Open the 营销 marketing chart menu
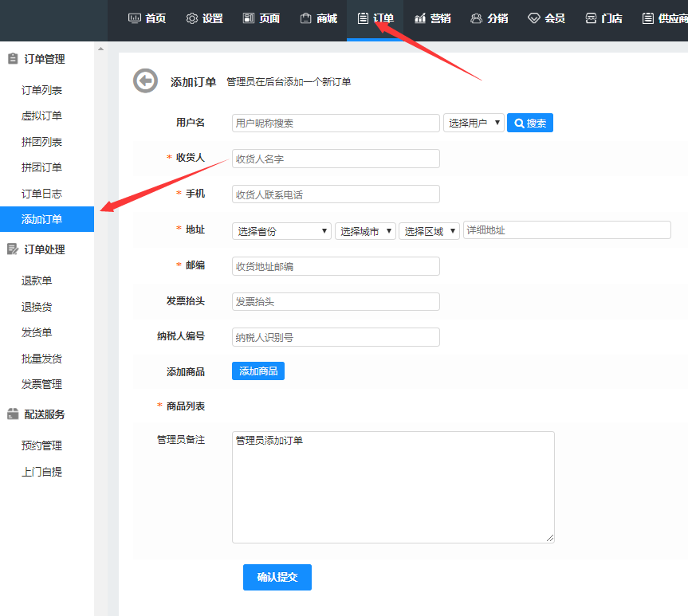688x616 pixels. tap(432, 18)
